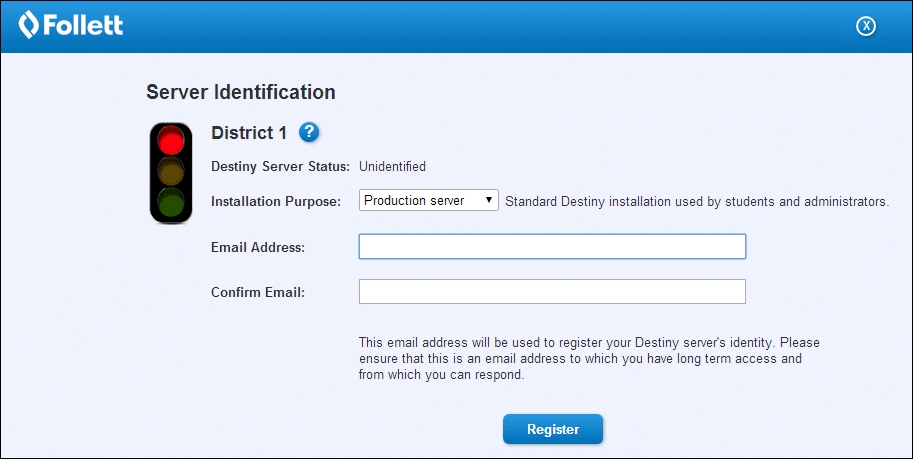Screen dimensions: 913x459
Task: Focus the Email Address input field
Action: 552,247
